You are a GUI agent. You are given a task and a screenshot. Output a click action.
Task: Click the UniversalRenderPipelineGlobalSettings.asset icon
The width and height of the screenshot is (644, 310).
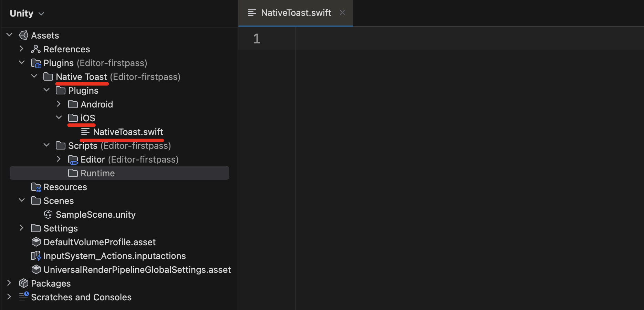click(x=36, y=269)
